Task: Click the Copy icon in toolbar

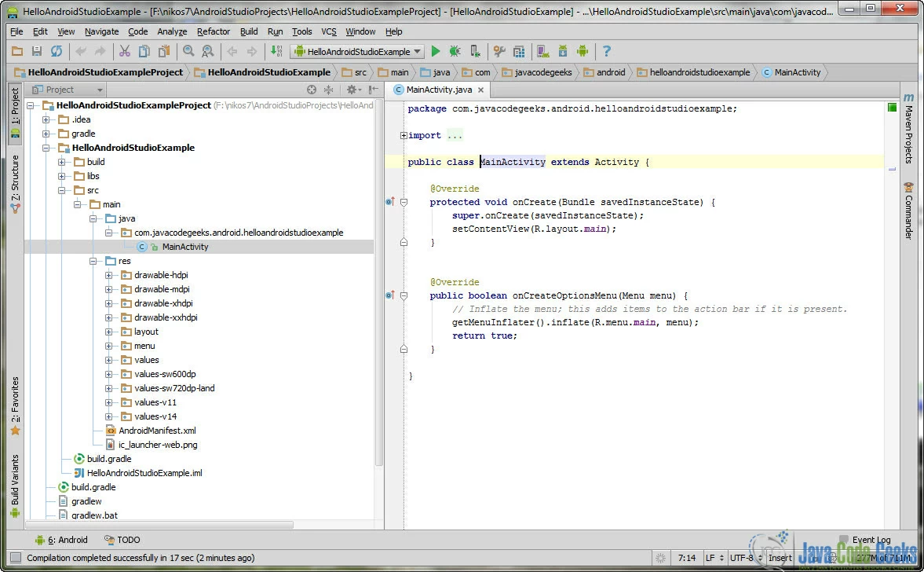Action: (144, 51)
